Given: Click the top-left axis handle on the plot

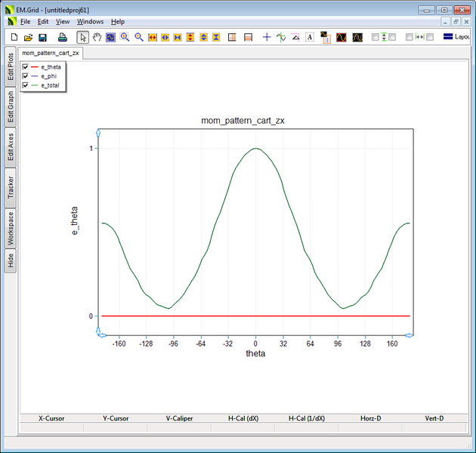Looking at the screenshot, I should coord(98,133).
